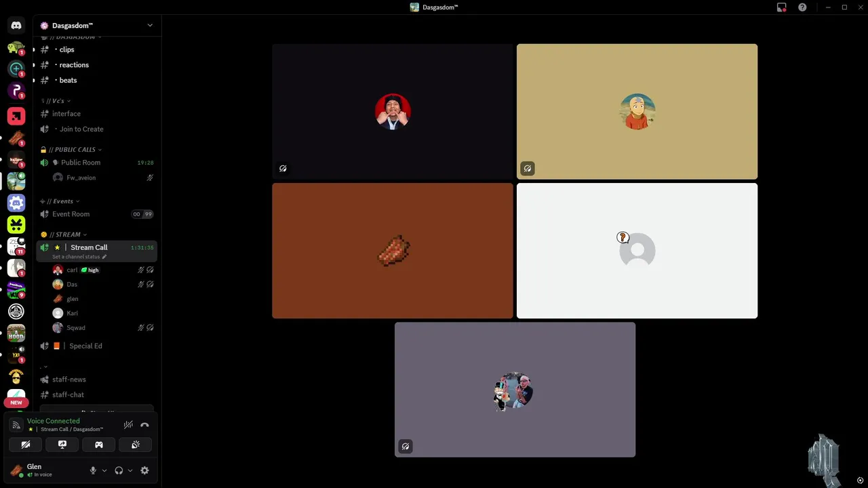Share your screen button
The image size is (868, 488).
coord(62,445)
